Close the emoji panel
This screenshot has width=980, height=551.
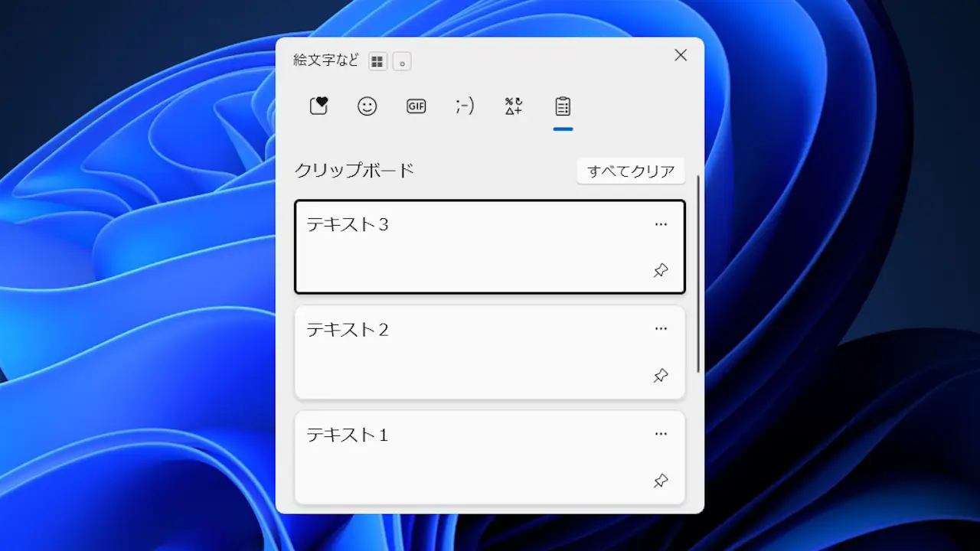[x=681, y=55]
